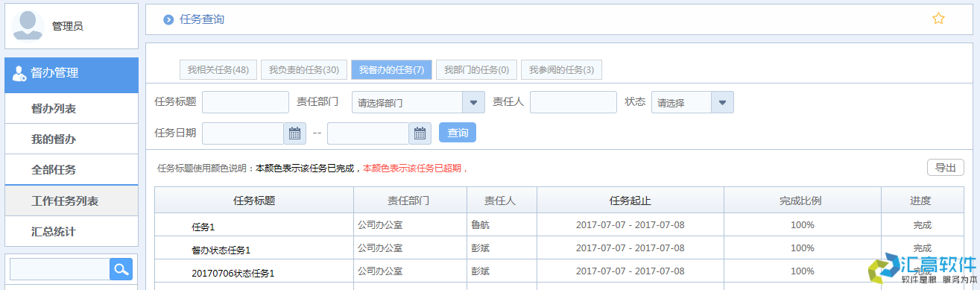The width and height of the screenshot is (980, 290).
Task: Click 彭斌 in the 督办状态任务1 row
Action: coord(481,248)
